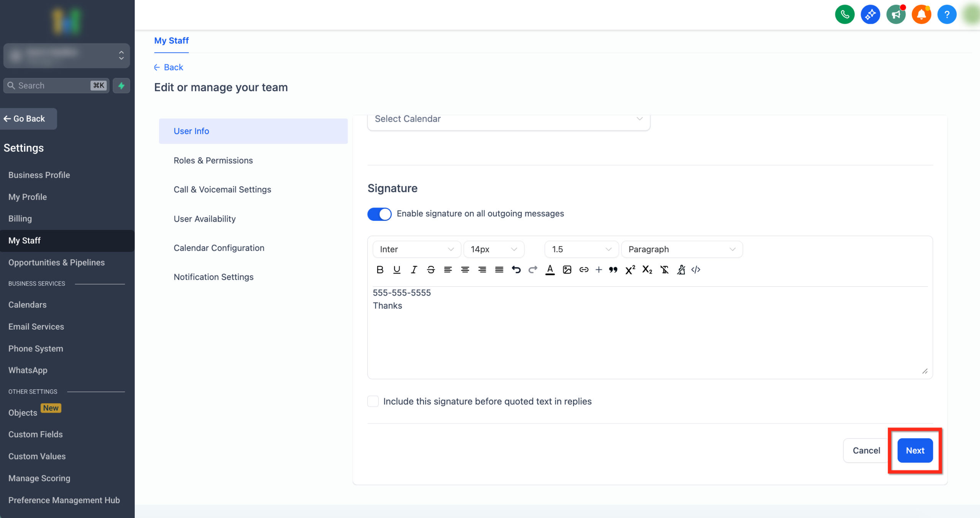Viewport: 980px width, 518px height.
Task: Open the notifications bell
Action: [921, 14]
